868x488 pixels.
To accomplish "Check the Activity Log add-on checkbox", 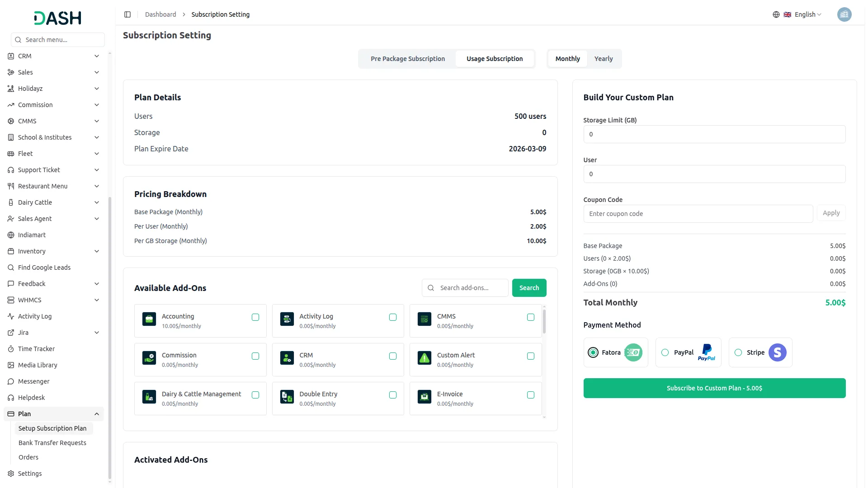I will click(x=393, y=317).
